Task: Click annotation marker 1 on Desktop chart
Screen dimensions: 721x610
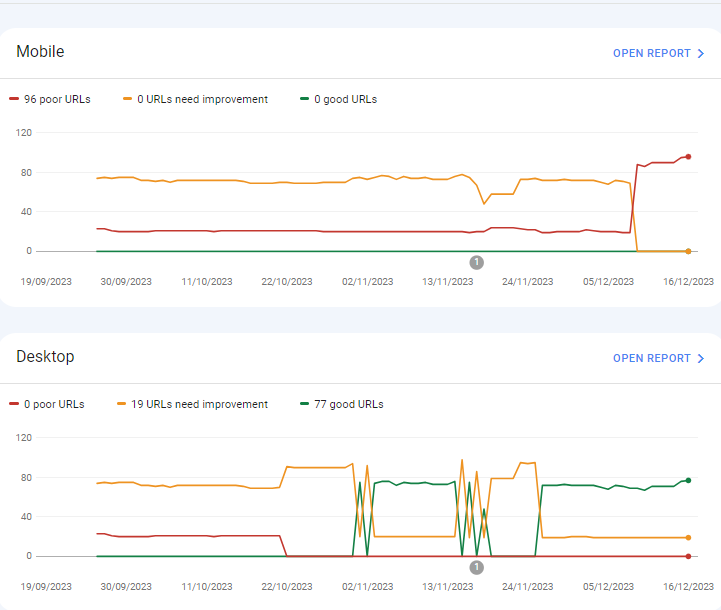Action: (x=476, y=567)
